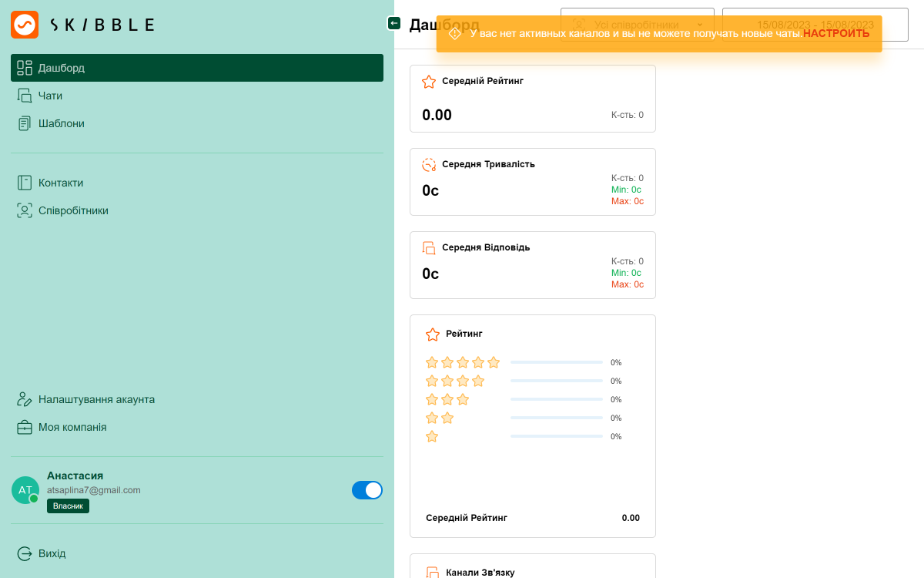The width and height of the screenshot is (924, 578).
Task: Click the Контакти book icon
Action: [25, 183]
